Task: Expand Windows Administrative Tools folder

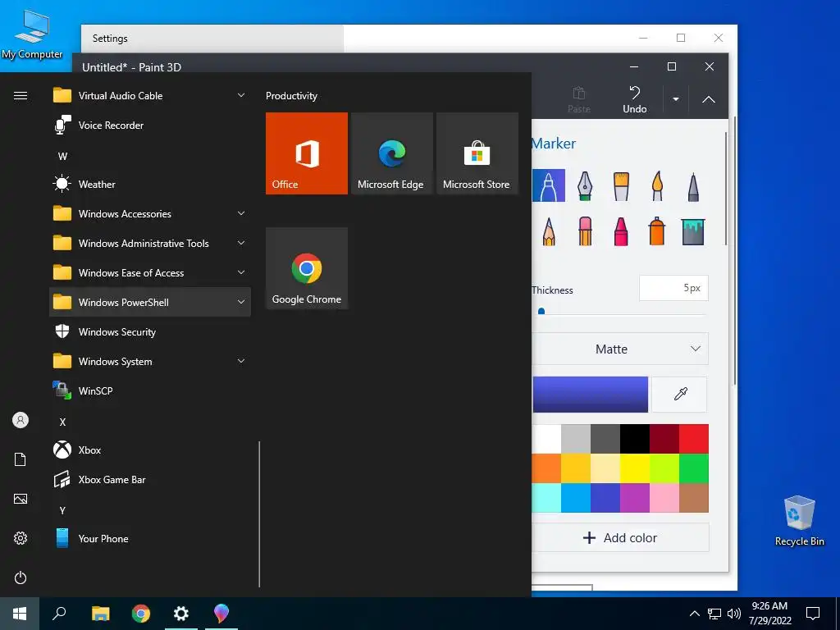Action: [150, 243]
